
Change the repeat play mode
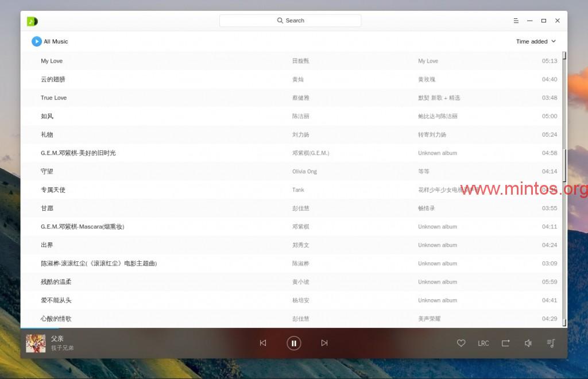(x=505, y=343)
